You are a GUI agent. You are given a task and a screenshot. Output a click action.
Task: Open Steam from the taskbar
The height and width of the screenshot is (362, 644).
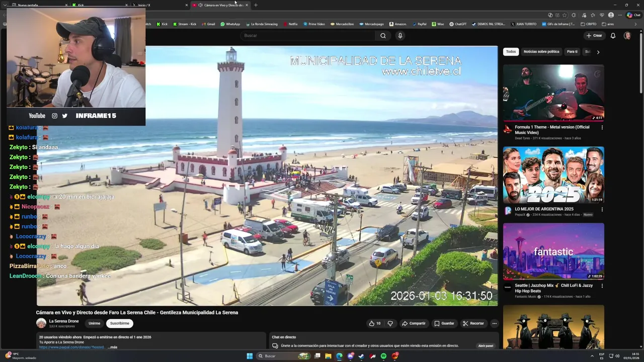coord(361,356)
